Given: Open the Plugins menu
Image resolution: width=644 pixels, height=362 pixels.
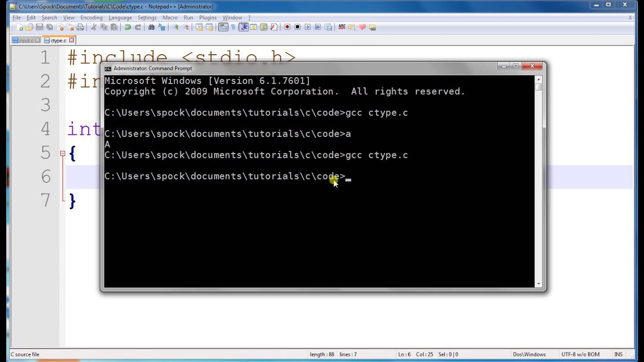Looking at the screenshot, I should pos(208,18).
